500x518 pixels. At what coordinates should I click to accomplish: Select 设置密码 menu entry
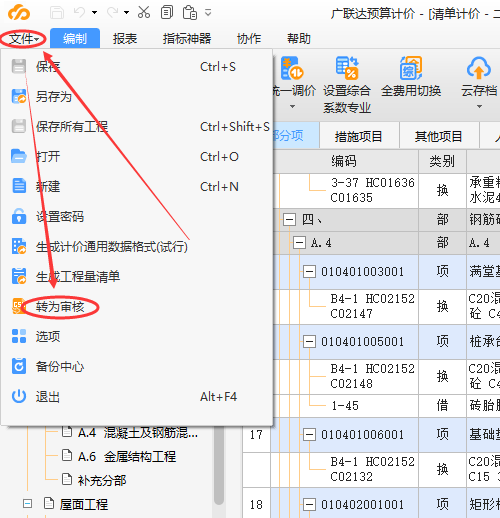pos(137,217)
